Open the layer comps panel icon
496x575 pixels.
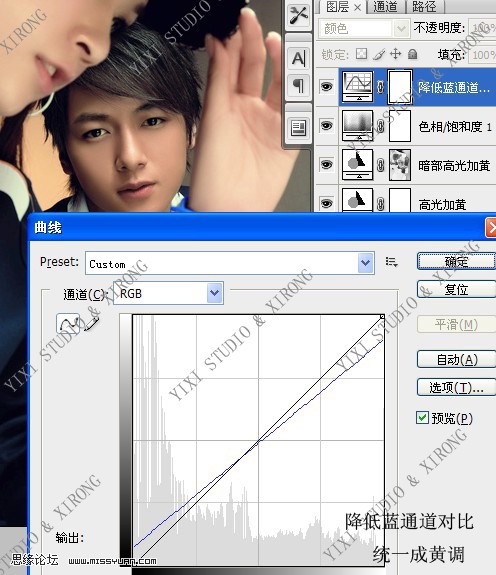tap(298, 128)
